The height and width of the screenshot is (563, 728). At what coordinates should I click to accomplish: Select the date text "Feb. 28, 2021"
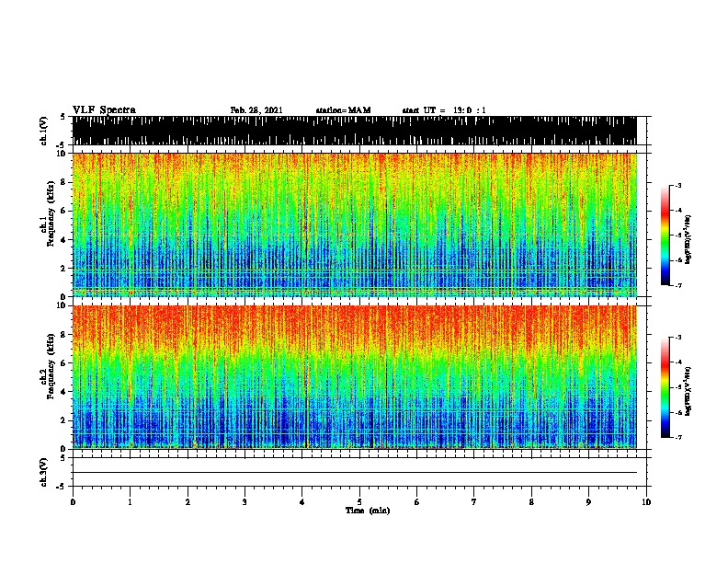(256, 110)
